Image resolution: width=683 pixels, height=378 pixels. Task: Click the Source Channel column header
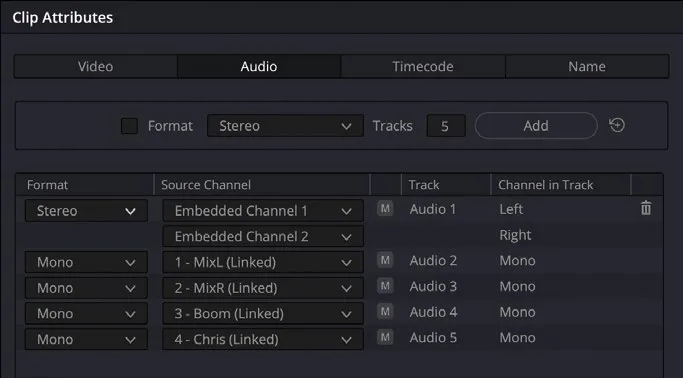[261, 185]
